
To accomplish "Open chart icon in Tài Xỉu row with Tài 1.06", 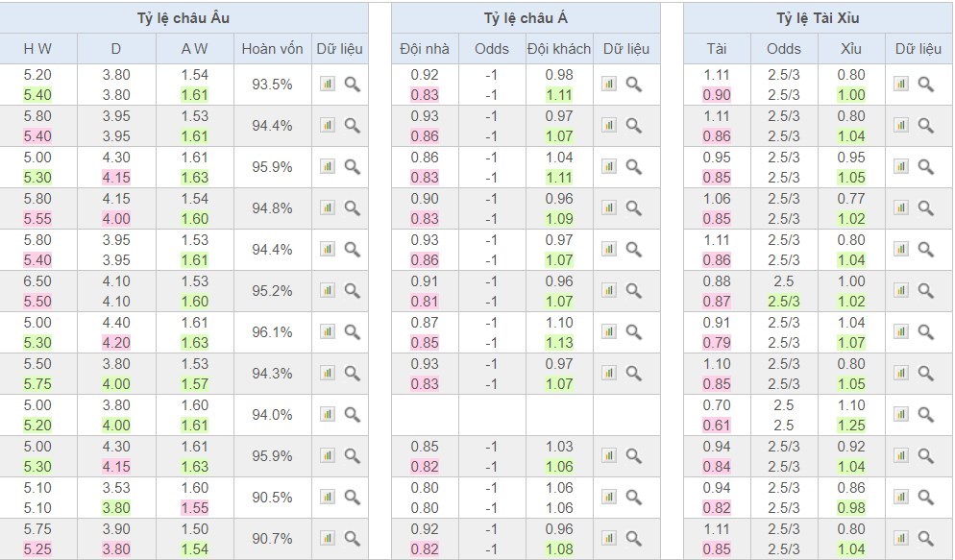I will point(901,207).
